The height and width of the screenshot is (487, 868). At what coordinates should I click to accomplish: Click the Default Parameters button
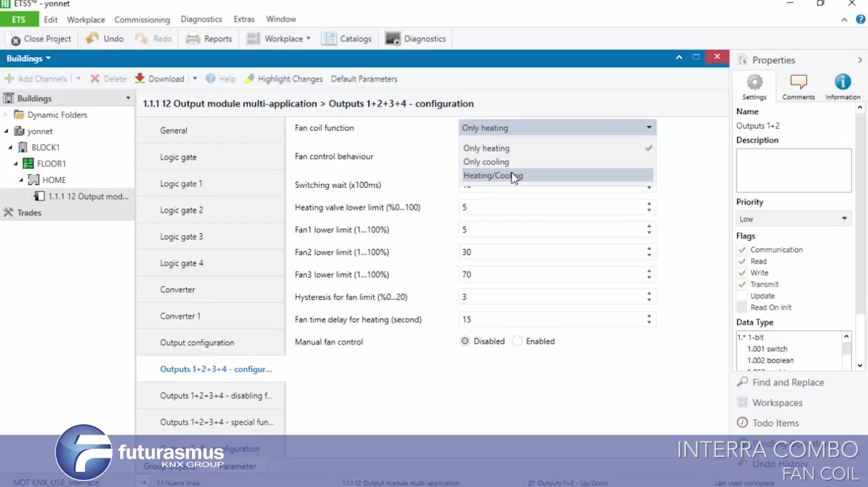pyautogui.click(x=364, y=79)
